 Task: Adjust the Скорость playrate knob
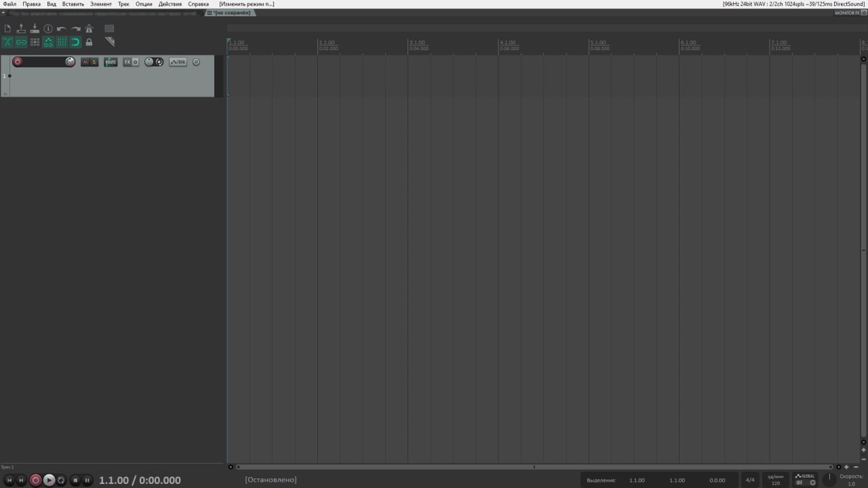[x=829, y=479]
